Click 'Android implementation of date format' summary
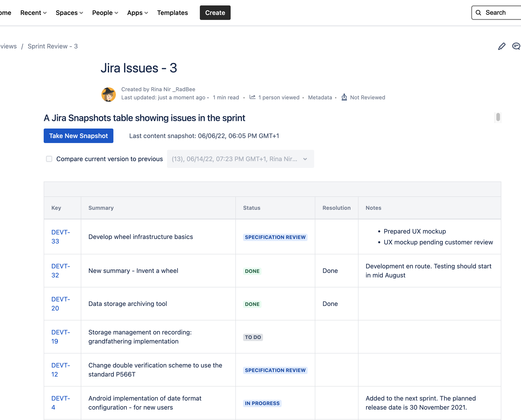Screen dimensions: 521x420 [x=145, y=403]
